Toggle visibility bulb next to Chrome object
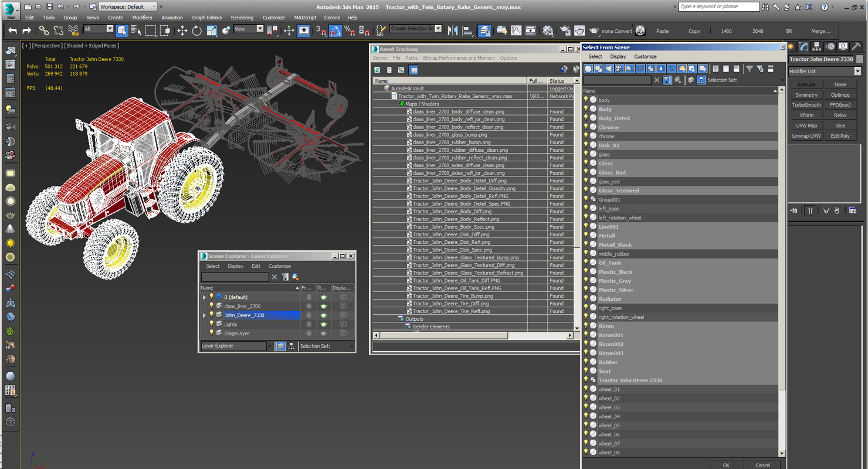 586,127
